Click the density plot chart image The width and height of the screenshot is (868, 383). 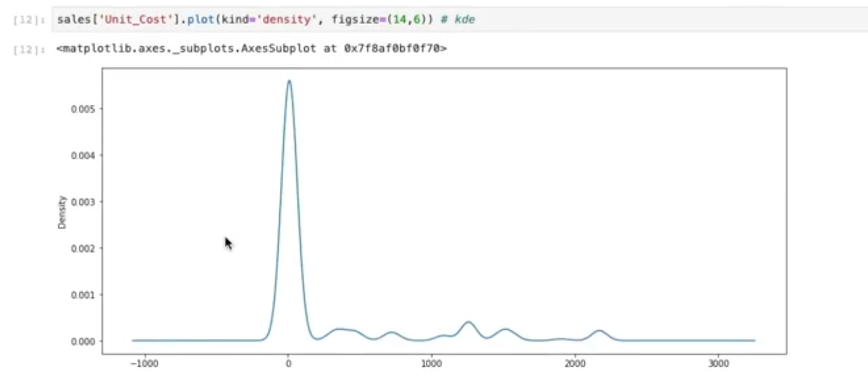(x=422, y=218)
